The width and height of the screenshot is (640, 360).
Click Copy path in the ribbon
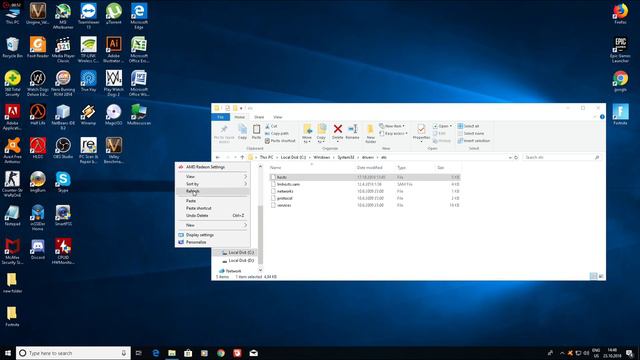click(x=277, y=133)
